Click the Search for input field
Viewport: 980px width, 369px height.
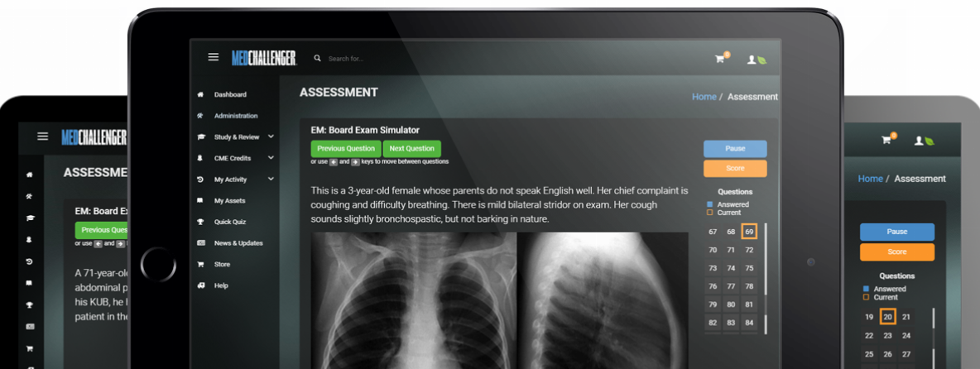[x=375, y=59]
